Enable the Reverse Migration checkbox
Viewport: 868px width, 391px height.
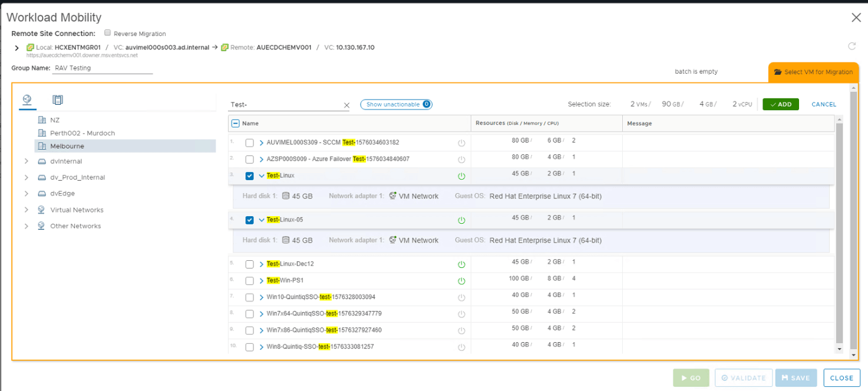(x=108, y=34)
